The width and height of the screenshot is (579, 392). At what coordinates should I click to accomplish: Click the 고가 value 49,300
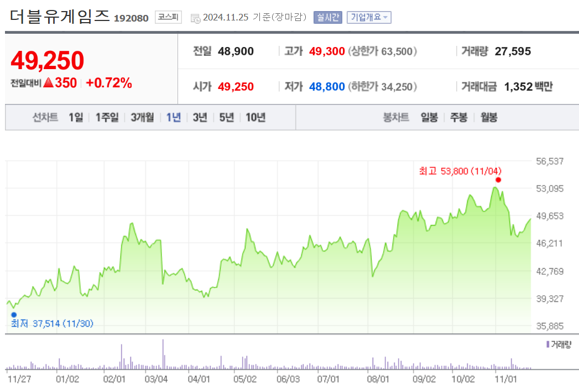pyautogui.click(x=327, y=51)
